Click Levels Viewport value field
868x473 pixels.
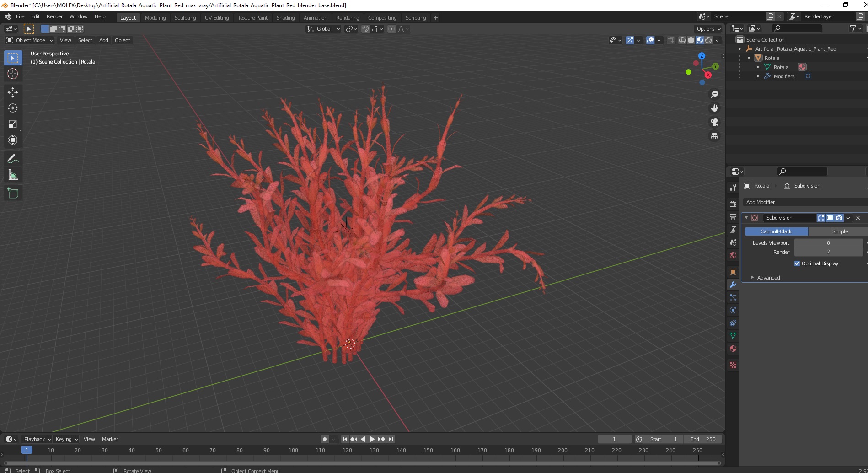coord(828,243)
